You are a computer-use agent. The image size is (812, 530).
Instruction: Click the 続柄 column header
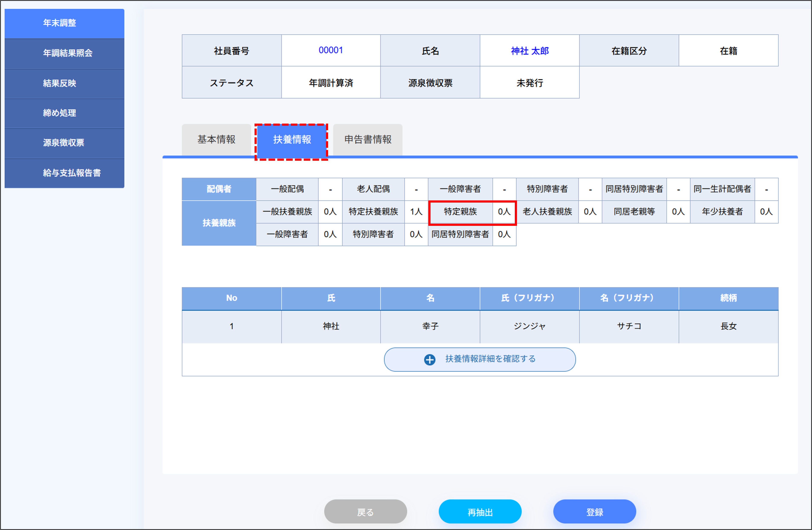coord(729,298)
